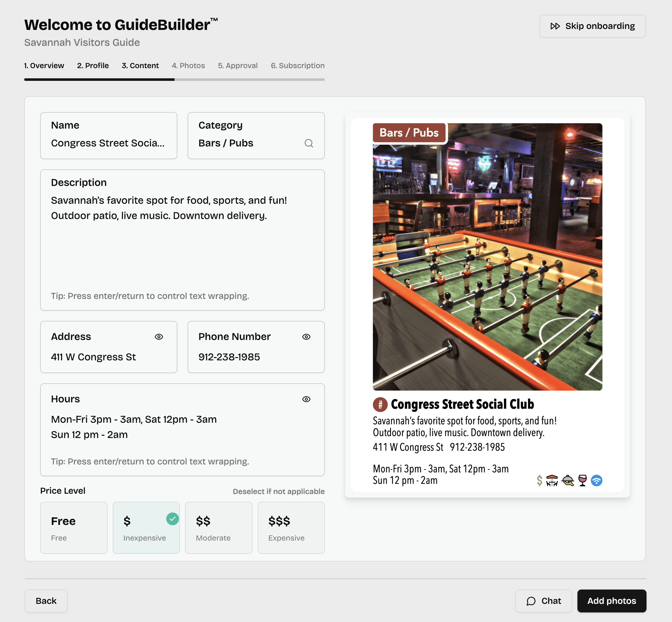Click the food service cloche icon
The height and width of the screenshot is (622, 672).
(568, 480)
